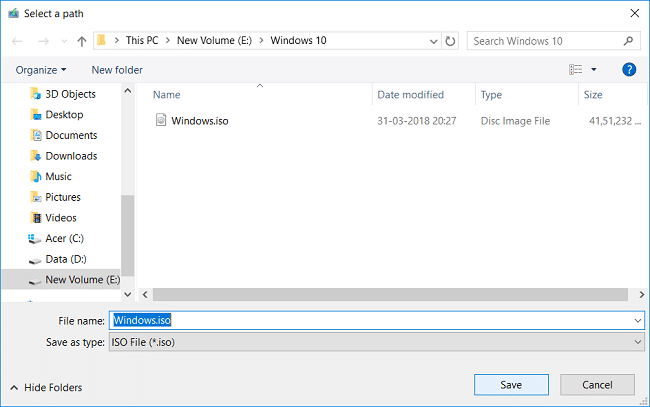Create a New folder
The image size is (650, 407).
click(117, 70)
